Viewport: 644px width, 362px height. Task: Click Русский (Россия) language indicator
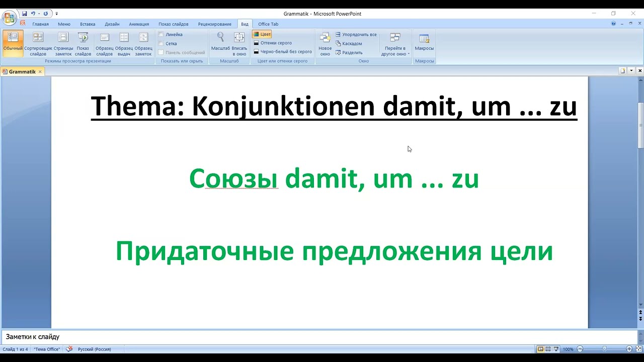coord(95,349)
